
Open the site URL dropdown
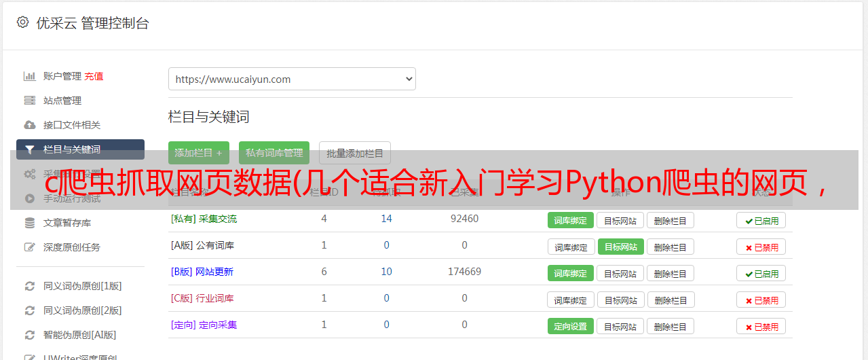[292, 79]
